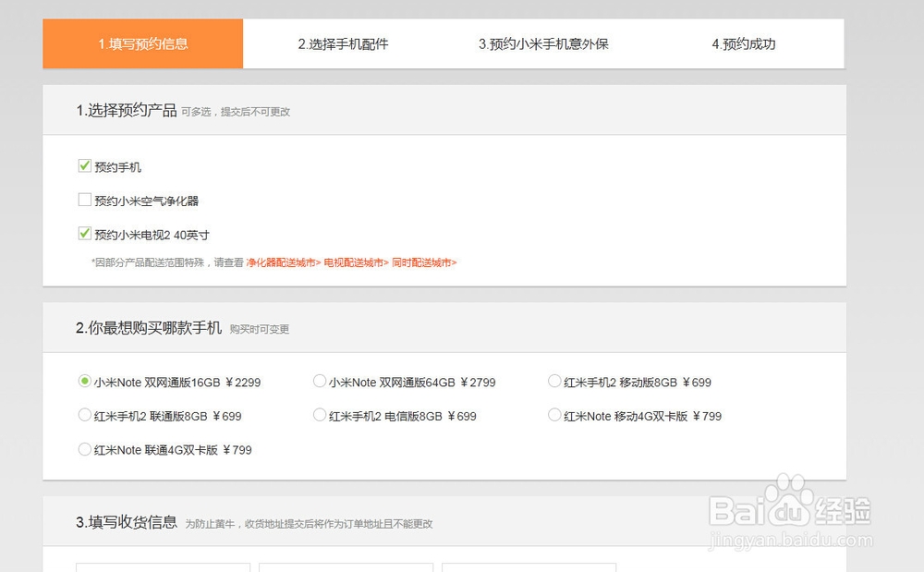Choose 小米Note 双网通版64GB ¥2799 option
Screen dimensions: 924x572
320,381
